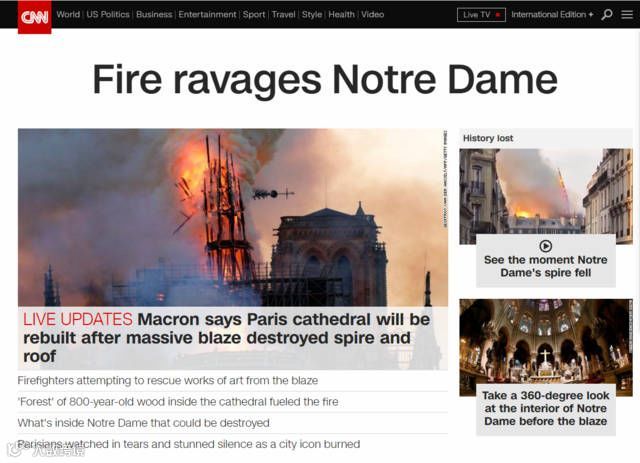This screenshot has height=463, width=640.
Task: Select the Entertainment menu item
Action: point(207,14)
